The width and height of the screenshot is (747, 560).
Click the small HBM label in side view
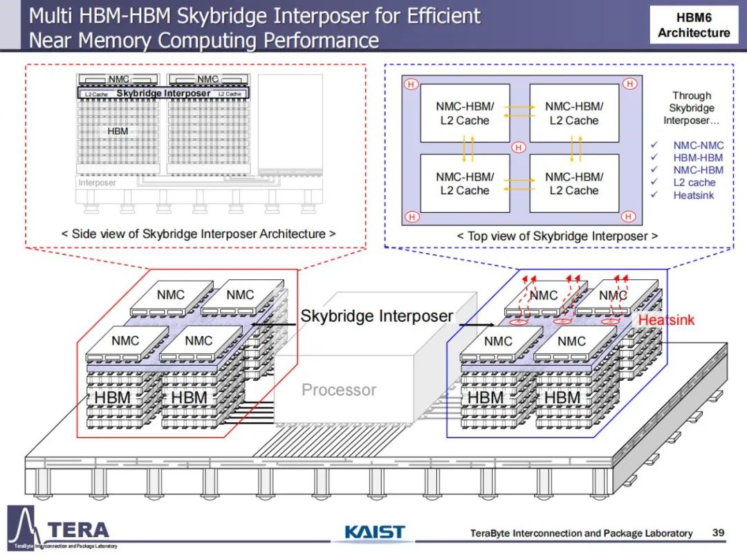(118, 131)
